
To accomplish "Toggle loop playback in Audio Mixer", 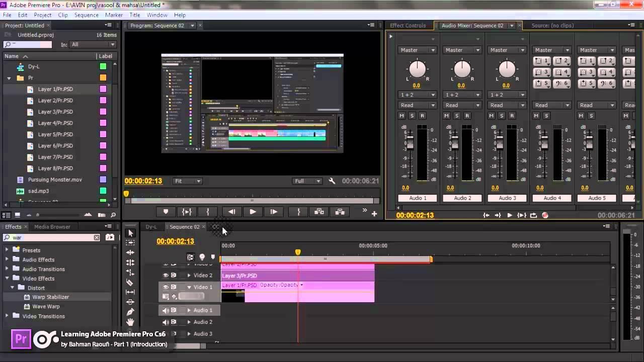I will pyautogui.click(x=533, y=215).
